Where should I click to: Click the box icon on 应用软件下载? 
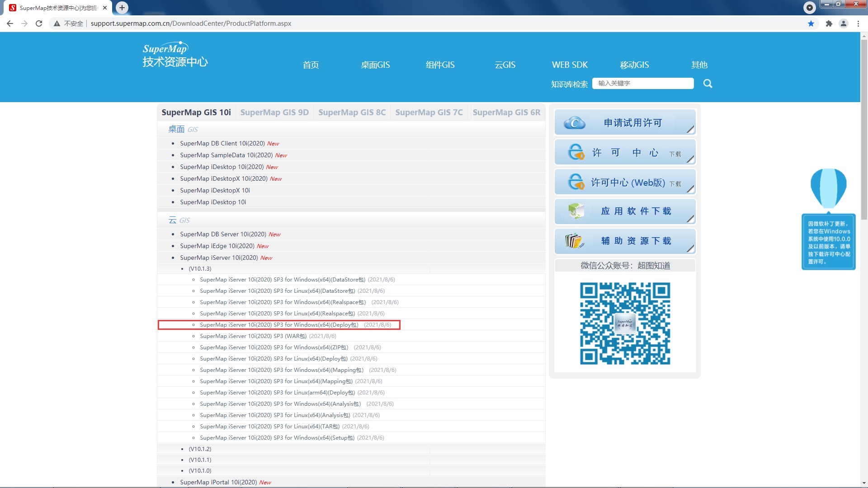(576, 211)
